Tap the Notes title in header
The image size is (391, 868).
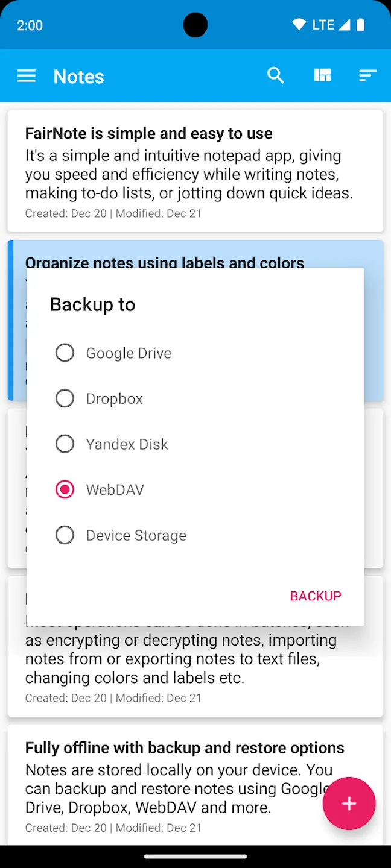click(x=79, y=77)
